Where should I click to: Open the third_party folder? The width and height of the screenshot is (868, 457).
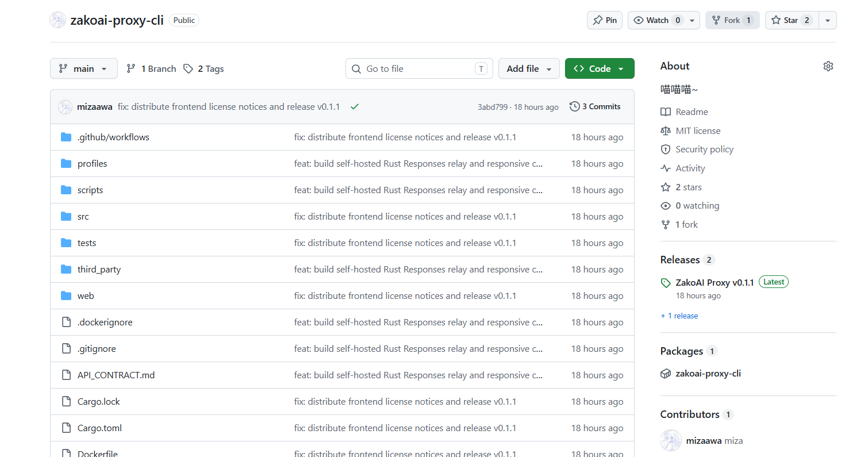tap(99, 269)
